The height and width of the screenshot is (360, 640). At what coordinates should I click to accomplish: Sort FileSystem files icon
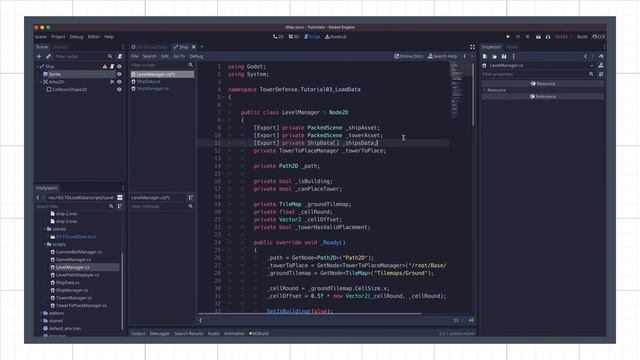click(120, 207)
